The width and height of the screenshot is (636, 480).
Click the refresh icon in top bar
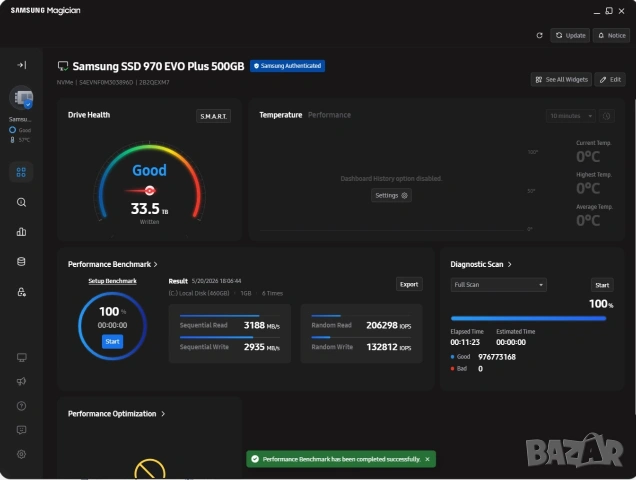coord(539,35)
